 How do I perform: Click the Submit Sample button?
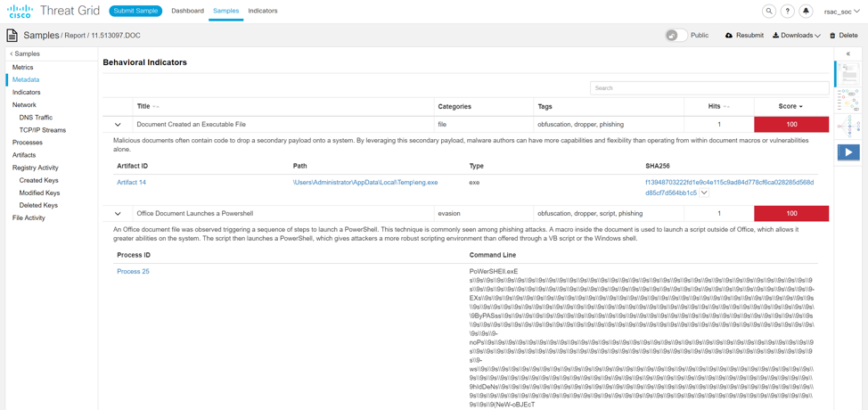pyautogui.click(x=135, y=11)
